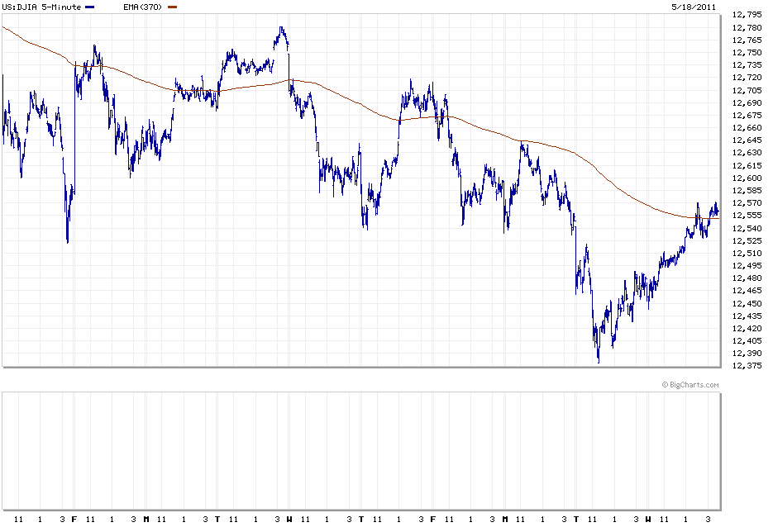The width and height of the screenshot is (773, 532).
Task: Click the 12,660 price axis label
Action: tap(747, 127)
